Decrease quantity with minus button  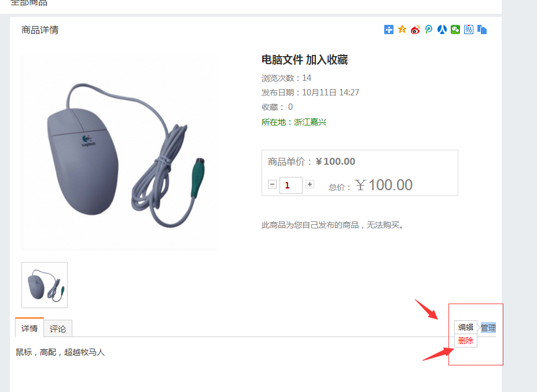click(x=273, y=184)
